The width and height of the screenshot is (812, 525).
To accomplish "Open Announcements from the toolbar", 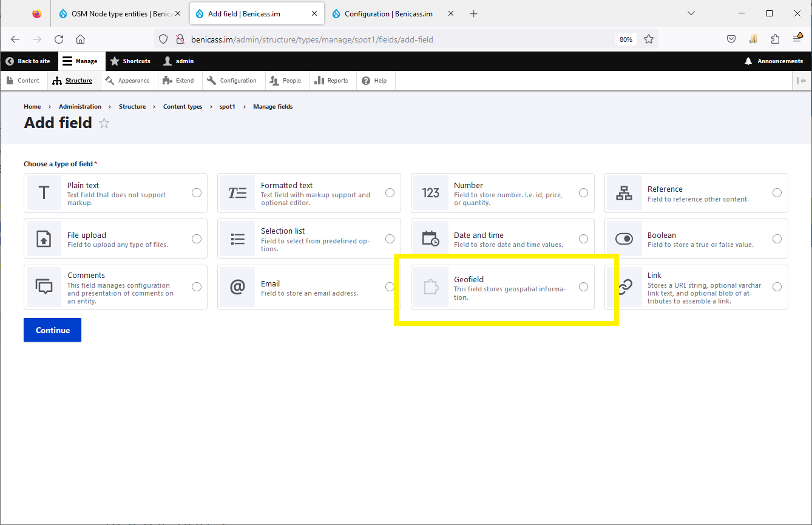I will 774,61.
